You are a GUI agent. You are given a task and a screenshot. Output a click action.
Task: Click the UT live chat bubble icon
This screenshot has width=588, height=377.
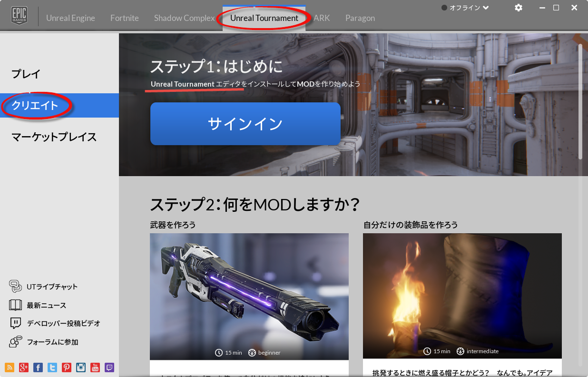16,286
